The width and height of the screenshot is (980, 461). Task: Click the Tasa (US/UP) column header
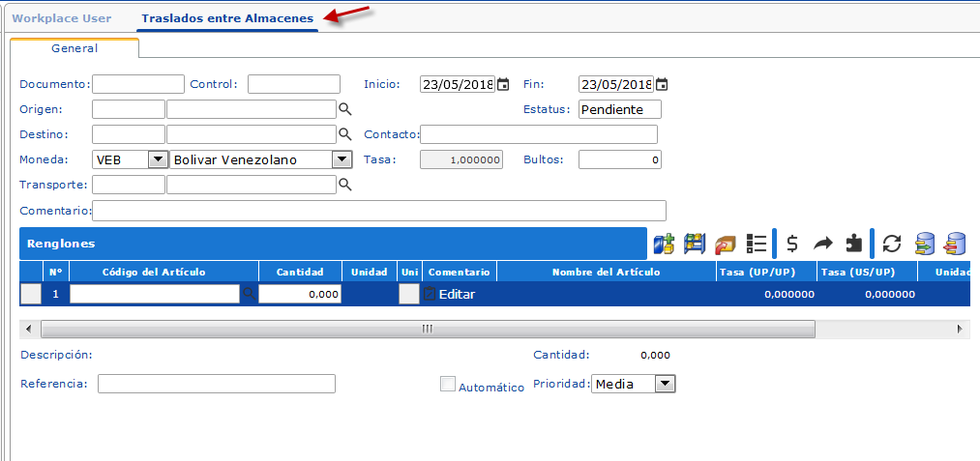[x=867, y=272]
